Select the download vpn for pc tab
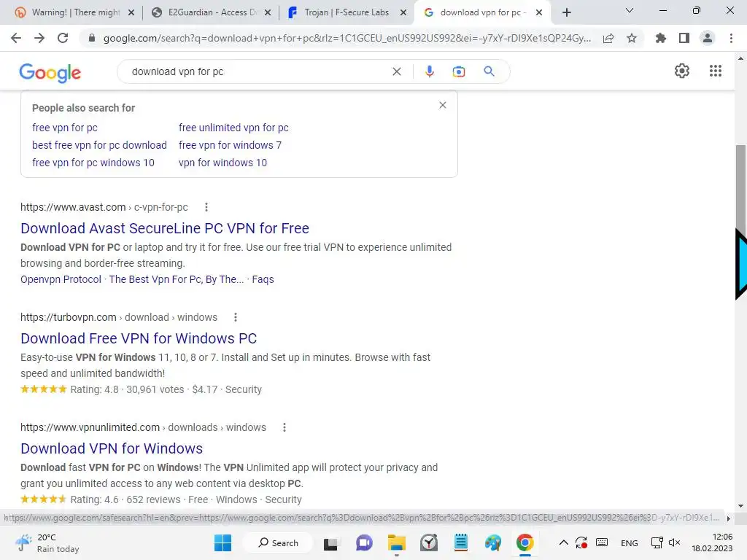The height and width of the screenshot is (560, 747). pos(482,12)
